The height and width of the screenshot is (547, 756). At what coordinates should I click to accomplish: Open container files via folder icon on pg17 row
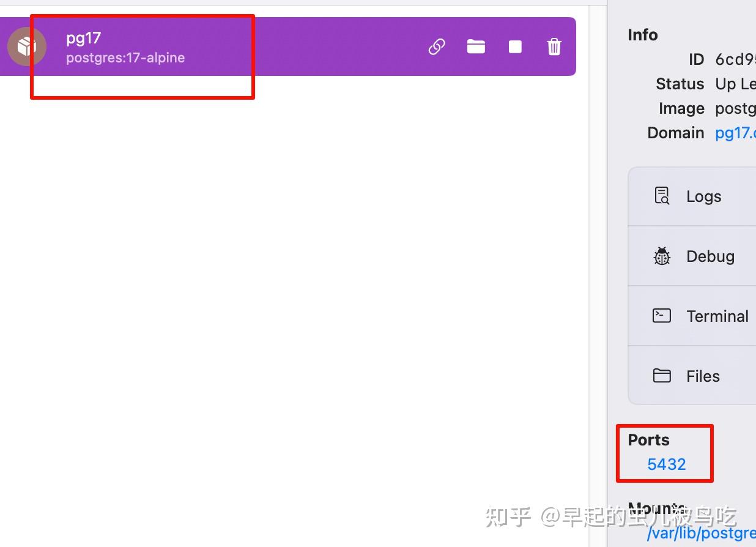pyautogui.click(x=476, y=46)
